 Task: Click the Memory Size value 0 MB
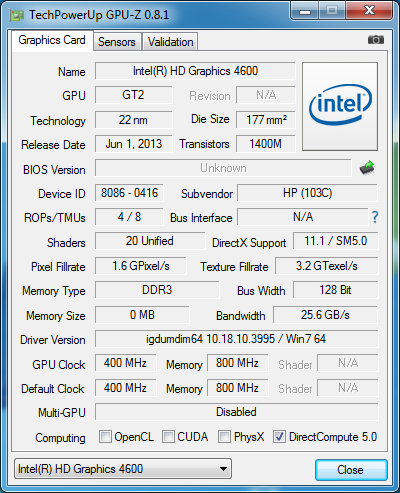click(142, 315)
